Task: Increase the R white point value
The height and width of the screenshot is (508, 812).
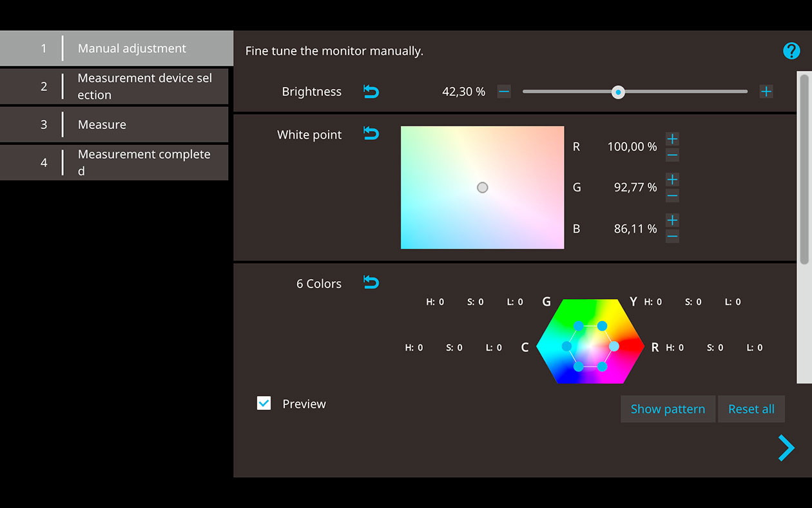Action: point(672,139)
